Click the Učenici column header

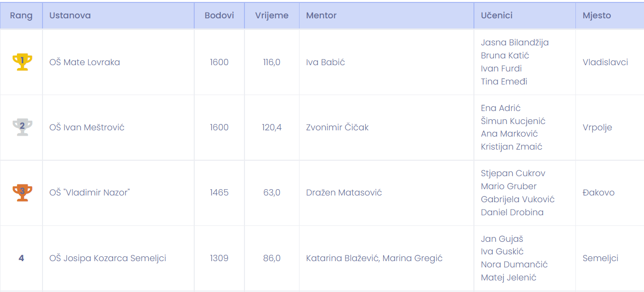(x=497, y=15)
